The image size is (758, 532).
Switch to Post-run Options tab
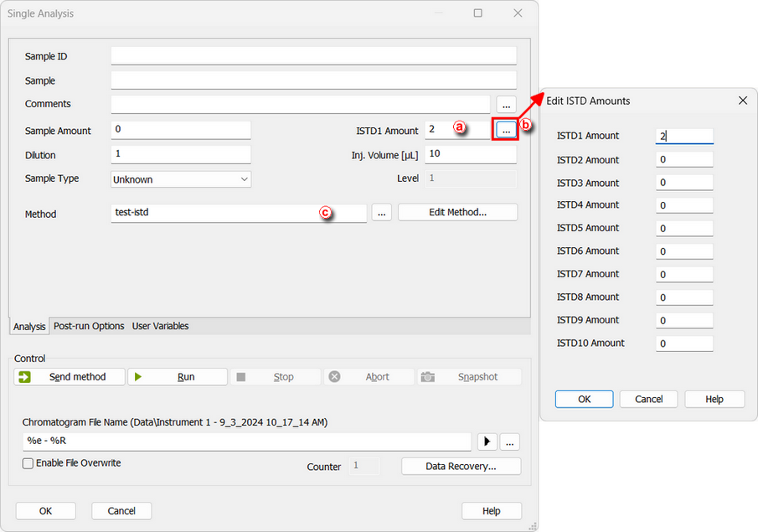89,326
